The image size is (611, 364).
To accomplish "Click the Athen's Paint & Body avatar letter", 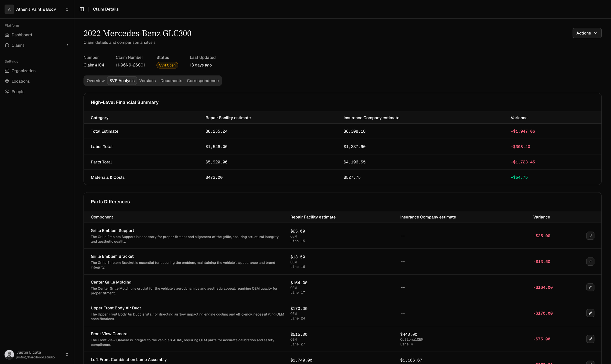I will [9, 9].
